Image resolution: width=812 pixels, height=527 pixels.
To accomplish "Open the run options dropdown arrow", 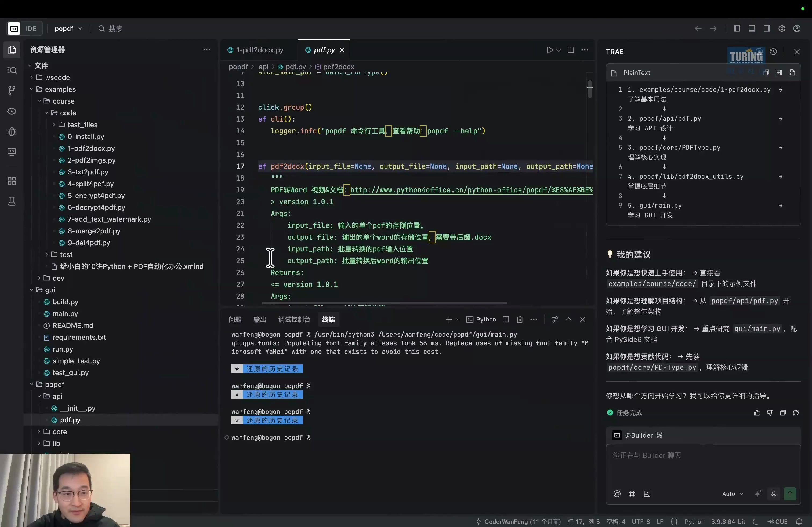I will tap(559, 50).
